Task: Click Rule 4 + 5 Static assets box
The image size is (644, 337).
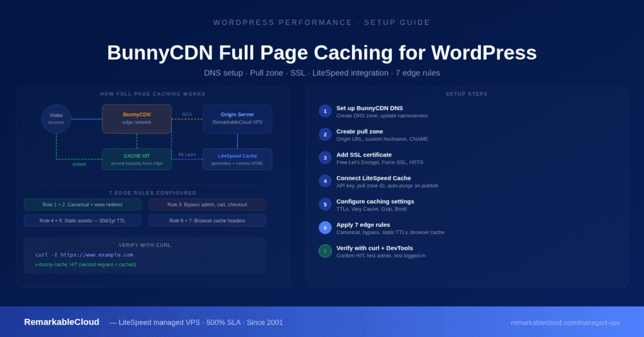Action: coord(82,221)
